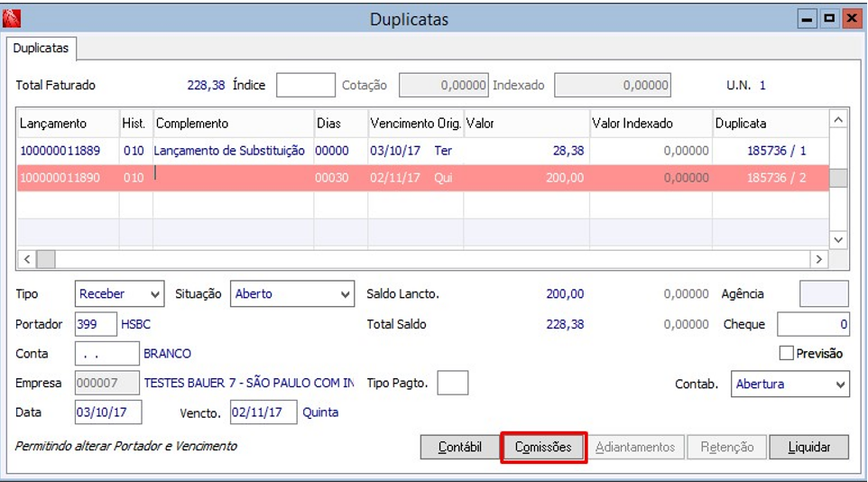Click the Índice input field
The height and width of the screenshot is (482, 868).
tap(306, 86)
